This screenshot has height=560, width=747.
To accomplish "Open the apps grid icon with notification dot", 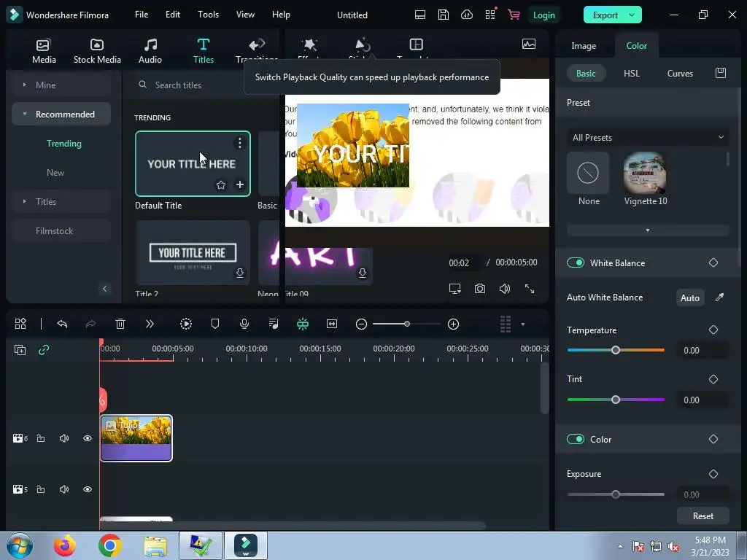I will point(490,15).
